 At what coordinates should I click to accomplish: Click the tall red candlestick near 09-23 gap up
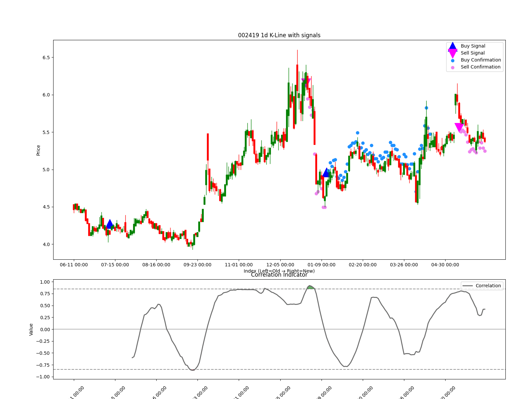208,147
